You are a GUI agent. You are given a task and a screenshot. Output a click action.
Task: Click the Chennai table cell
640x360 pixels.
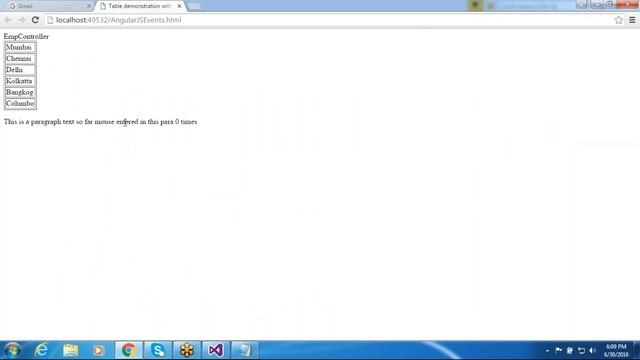pyautogui.click(x=20, y=58)
